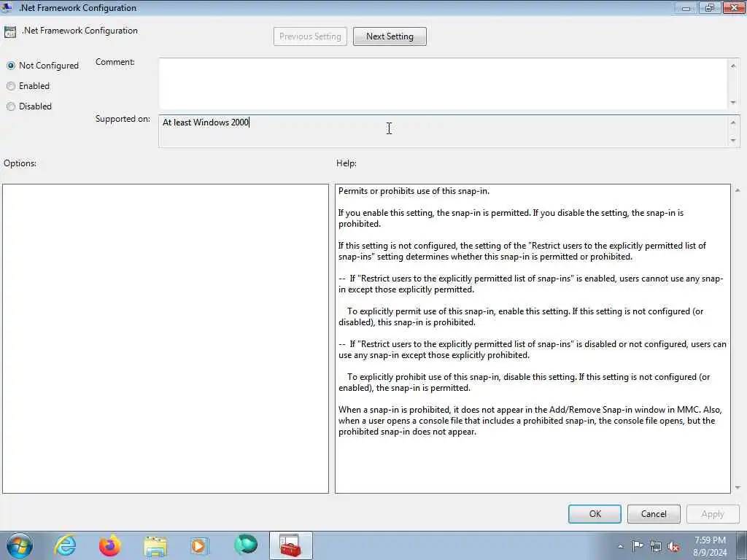Click the Supported on text field
This screenshot has width=747, height=560.
pyautogui.click(x=443, y=131)
